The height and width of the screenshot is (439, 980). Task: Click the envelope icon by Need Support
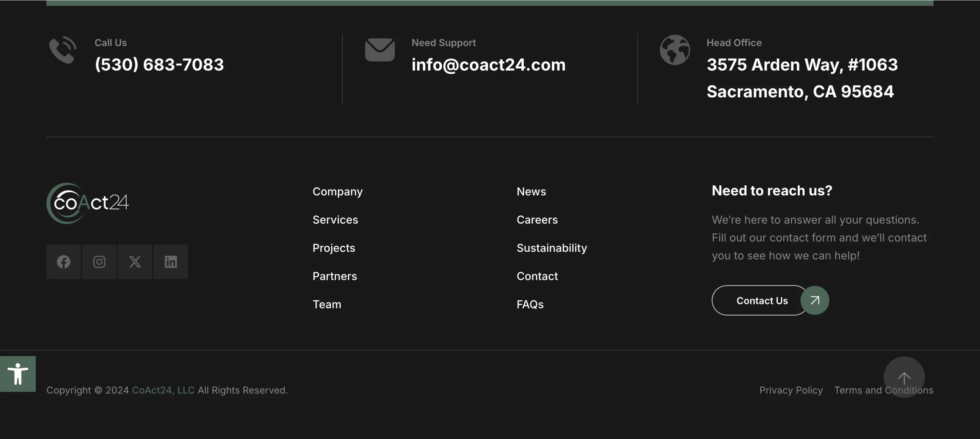[380, 50]
